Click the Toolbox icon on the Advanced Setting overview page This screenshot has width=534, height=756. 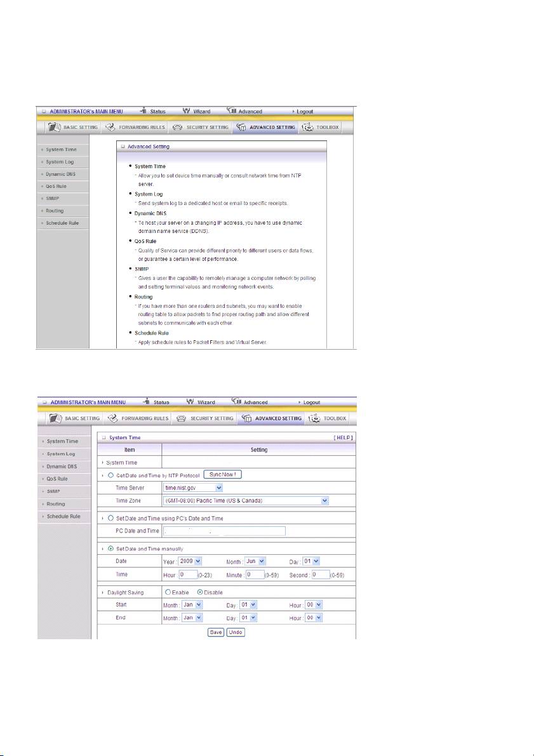tap(309, 127)
